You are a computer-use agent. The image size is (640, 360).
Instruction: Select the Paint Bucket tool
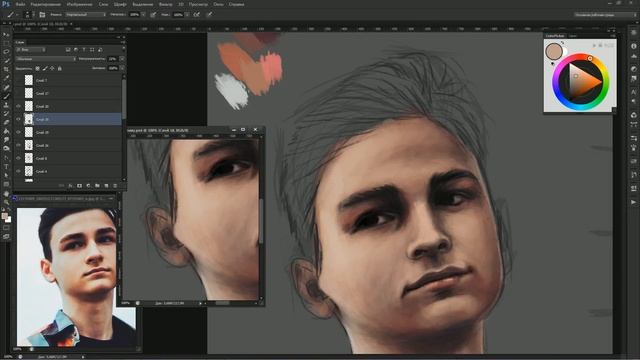click(x=6, y=131)
